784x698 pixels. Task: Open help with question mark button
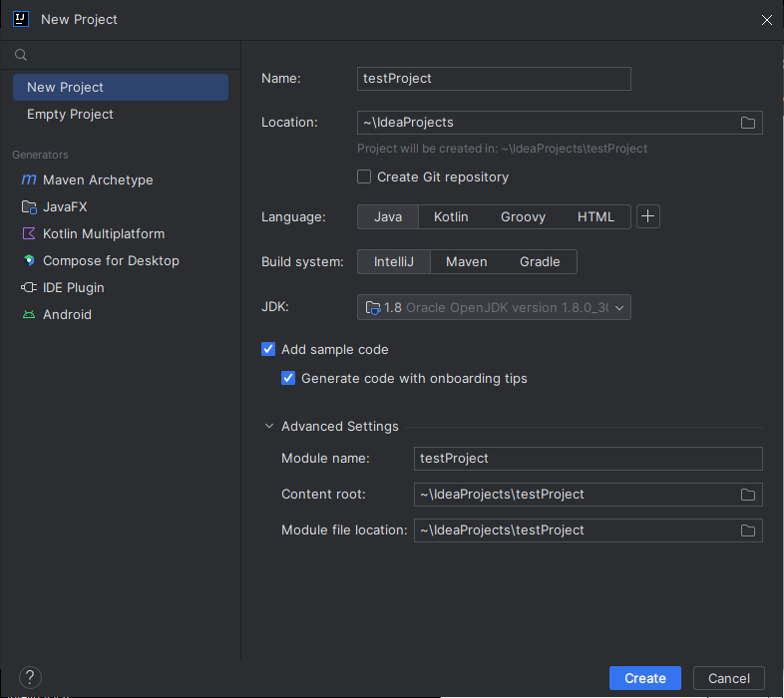(30, 678)
